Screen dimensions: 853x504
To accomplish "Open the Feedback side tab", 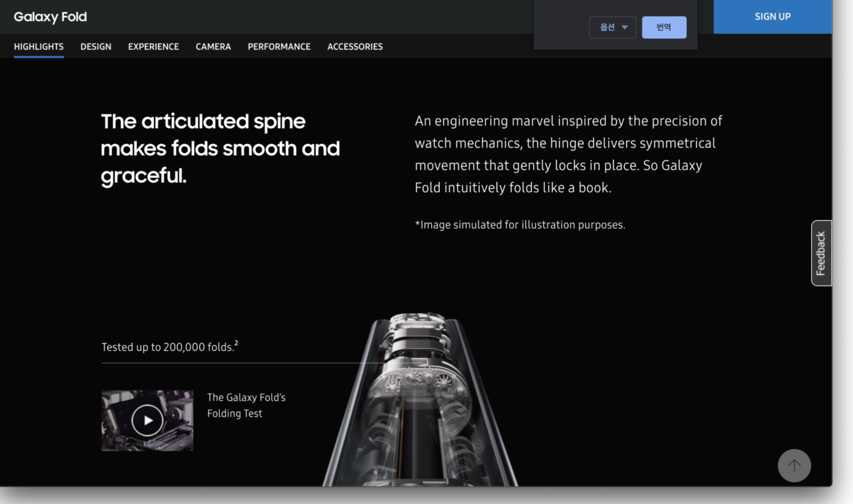I will 821,253.
